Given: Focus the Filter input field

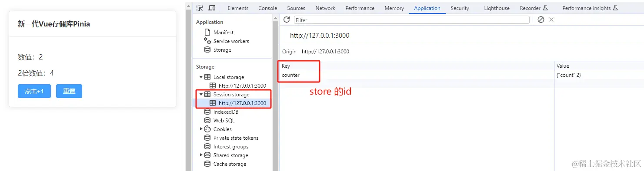Looking at the screenshot, I should click(412, 20).
